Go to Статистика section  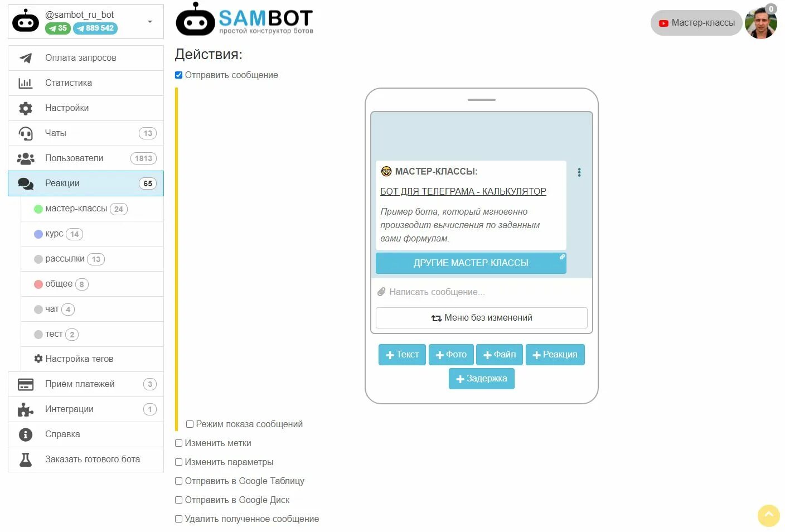tap(86, 83)
